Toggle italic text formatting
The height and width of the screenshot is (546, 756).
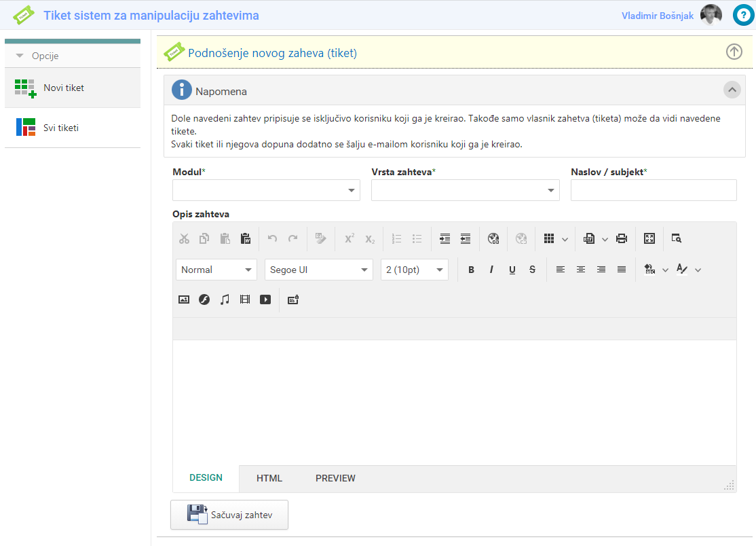491,270
